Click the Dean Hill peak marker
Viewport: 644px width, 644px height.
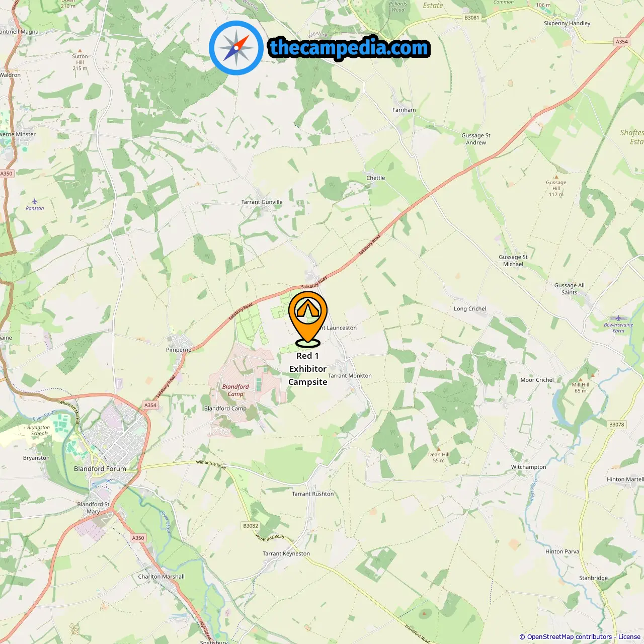point(438,448)
